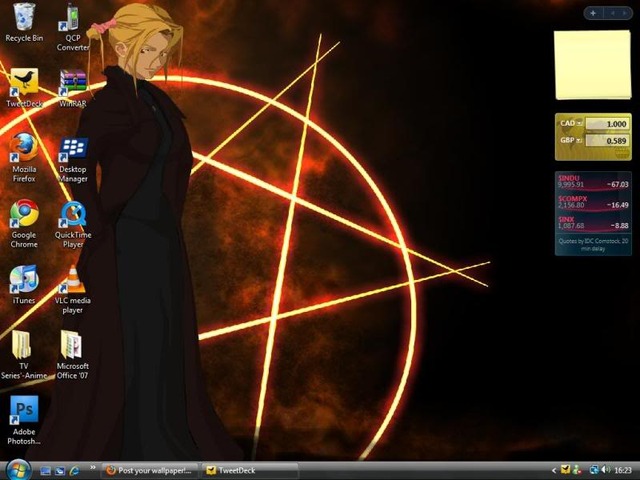The image size is (640, 480).
Task: Click the CAD amount field 1.000
Action: (607, 124)
